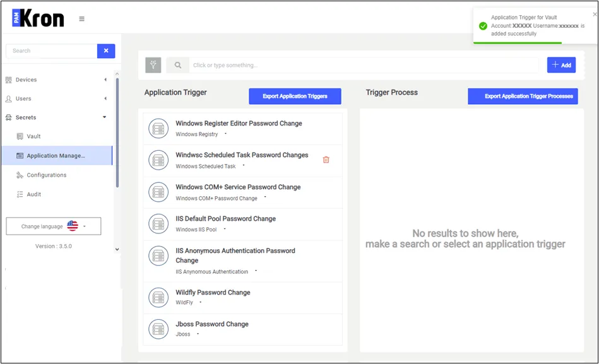The image size is (599, 364).
Task: Click Export Application Trigger Processes button
Action: (x=523, y=97)
